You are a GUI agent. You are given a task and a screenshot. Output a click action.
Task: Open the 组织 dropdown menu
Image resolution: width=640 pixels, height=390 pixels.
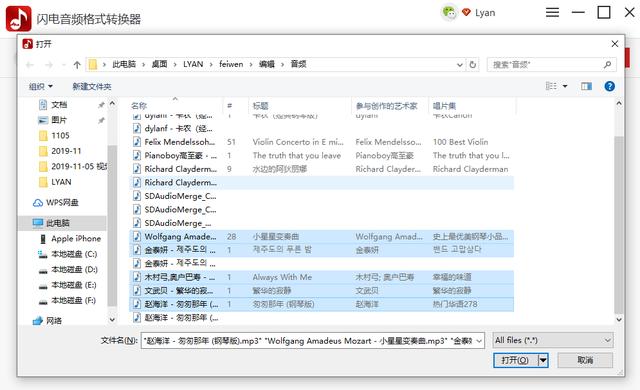pyautogui.click(x=40, y=86)
